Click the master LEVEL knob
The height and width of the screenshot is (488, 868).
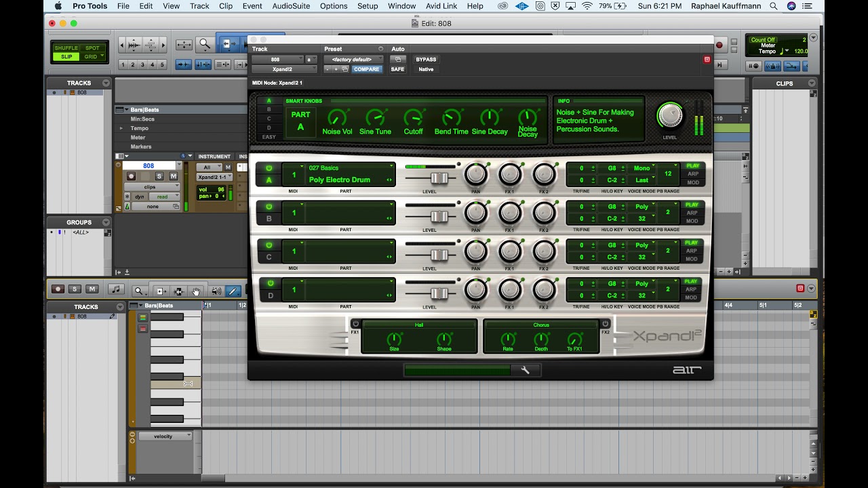[x=670, y=115]
